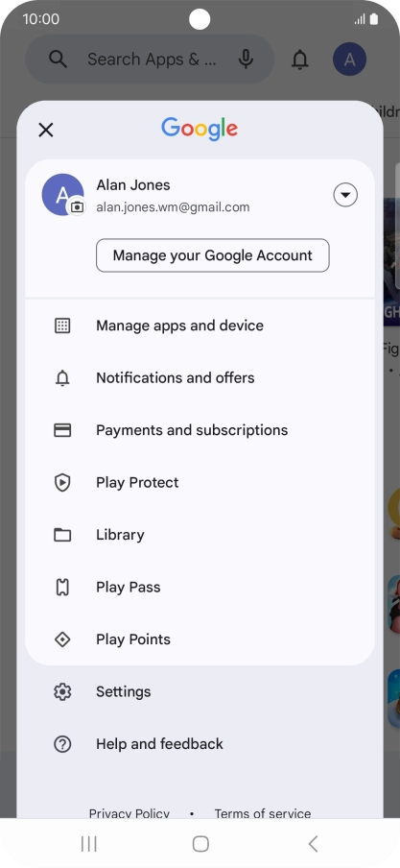Tap the Android home navigation button
The image size is (400, 868).
(200, 844)
